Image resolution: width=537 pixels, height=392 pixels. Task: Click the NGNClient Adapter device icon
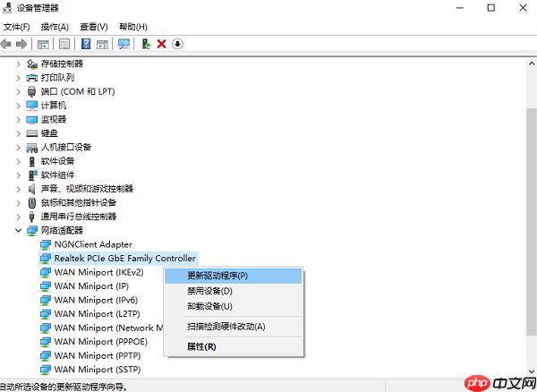(46, 245)
